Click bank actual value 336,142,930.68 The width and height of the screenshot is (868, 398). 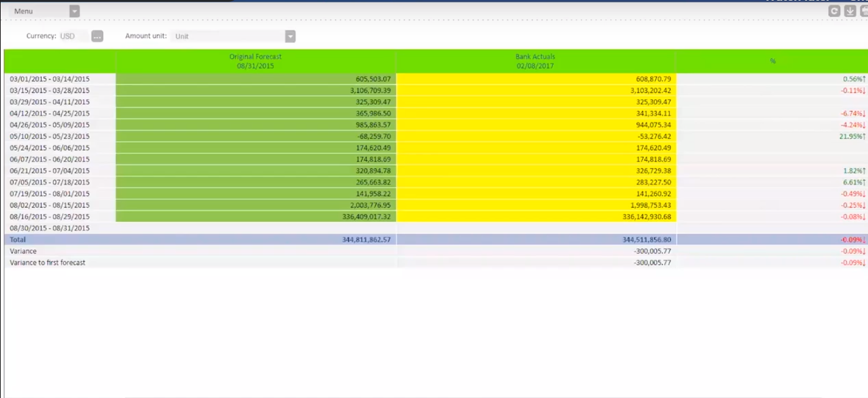[x=646, y=217]
